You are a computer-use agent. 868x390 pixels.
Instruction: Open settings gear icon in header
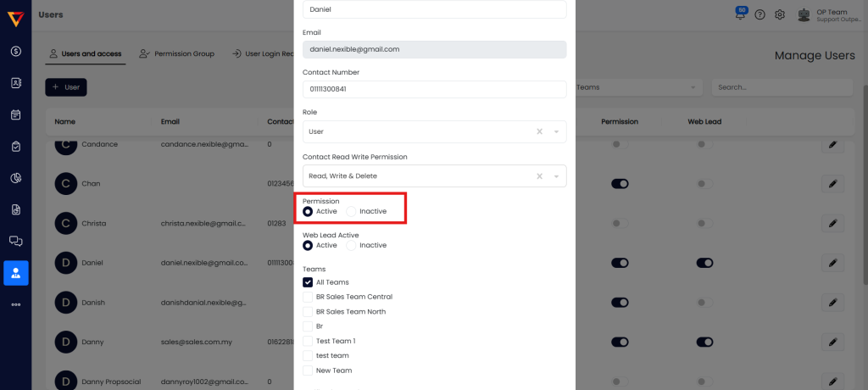(x=780, y=14)
